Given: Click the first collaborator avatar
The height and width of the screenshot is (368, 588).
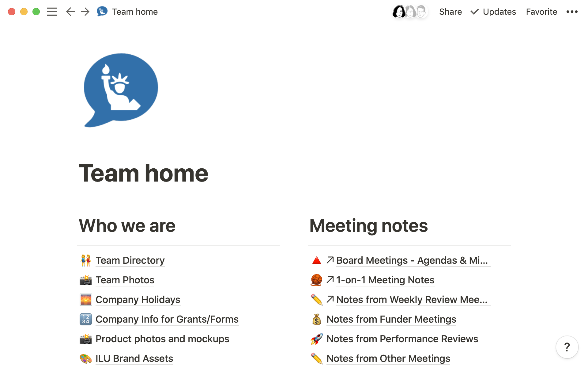Looking at the screenshot, I should 399,12.
